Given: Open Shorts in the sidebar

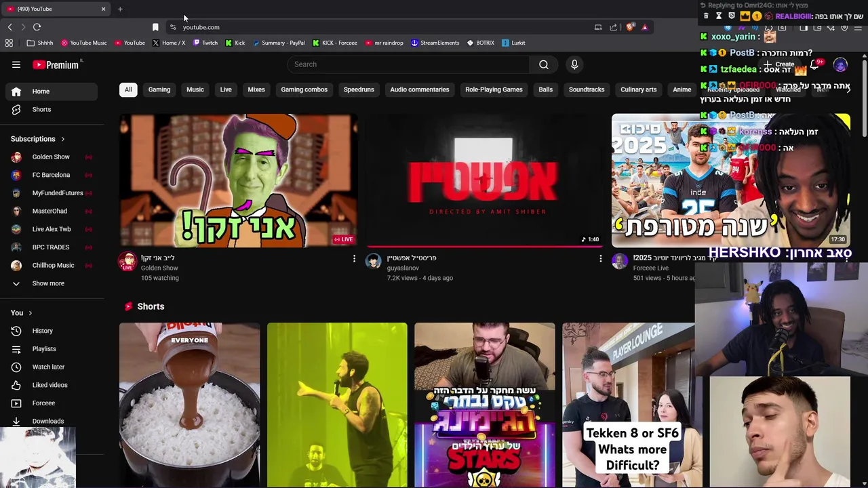Looking at the screenshot, I should 52,109.
